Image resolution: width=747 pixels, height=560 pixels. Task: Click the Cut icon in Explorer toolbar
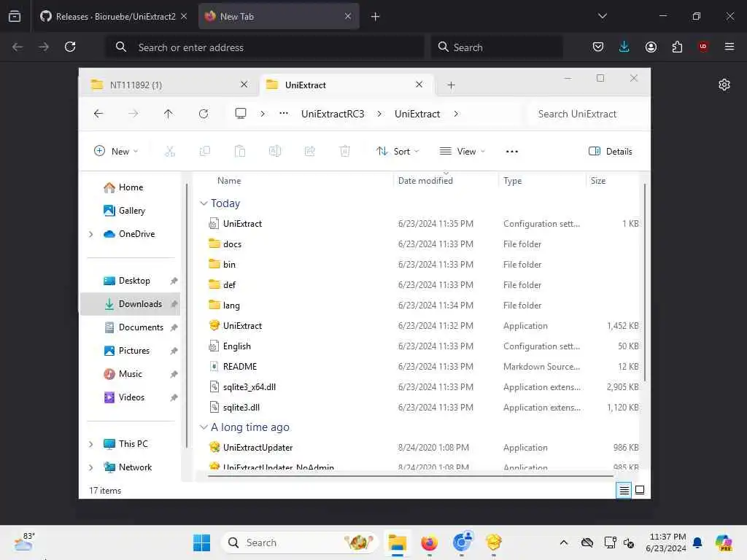click(x=169, y=152)
